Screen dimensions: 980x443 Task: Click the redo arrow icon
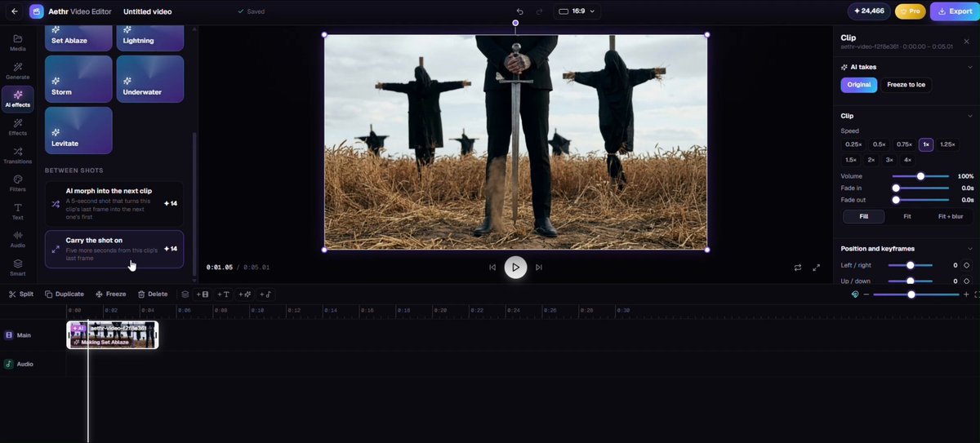(539, 11)
